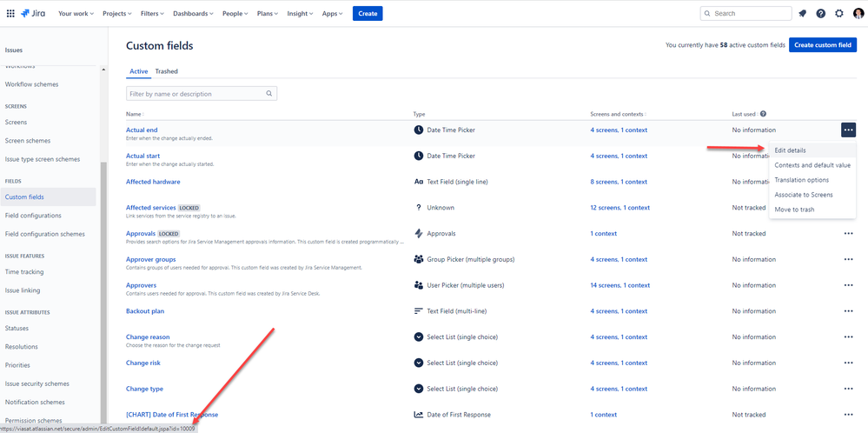Viewport: 868px width, 433px height.
Task: Open Field configurations in sidebar
Action: tap(33, 216)
